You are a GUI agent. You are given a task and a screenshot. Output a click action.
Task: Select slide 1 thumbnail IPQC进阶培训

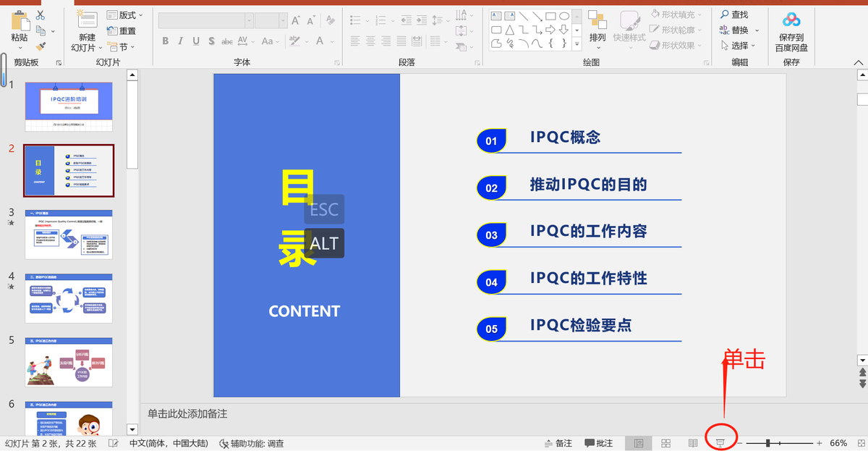coord(69,106)
